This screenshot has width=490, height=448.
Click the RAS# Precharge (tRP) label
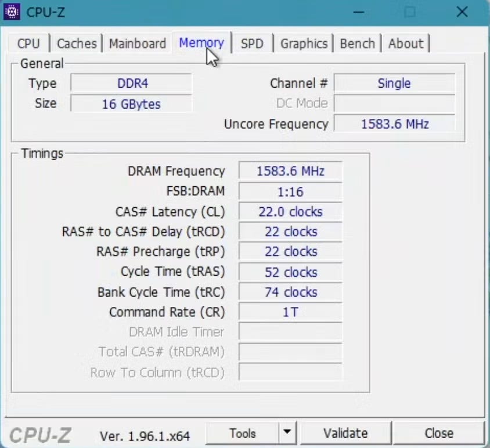161,251
